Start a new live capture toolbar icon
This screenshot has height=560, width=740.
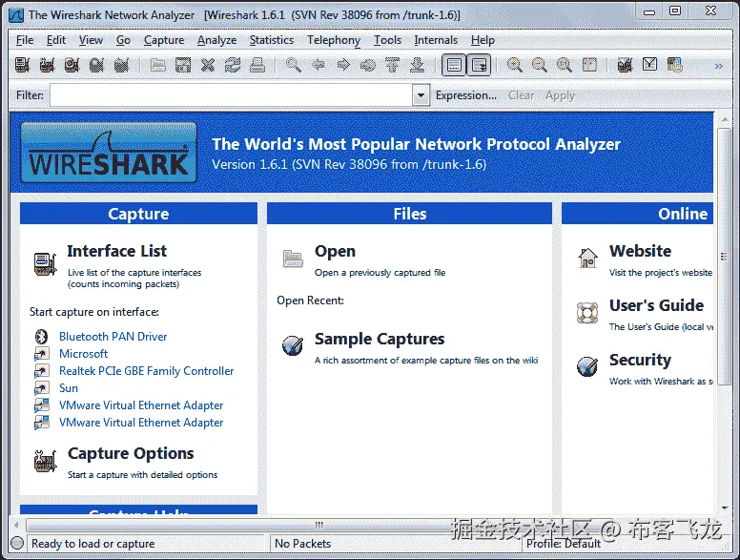[x=72, y=65]
